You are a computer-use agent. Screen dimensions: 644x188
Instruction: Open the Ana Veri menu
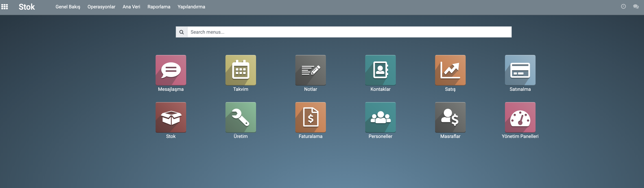pyautogui.click(x=131, y=7)
